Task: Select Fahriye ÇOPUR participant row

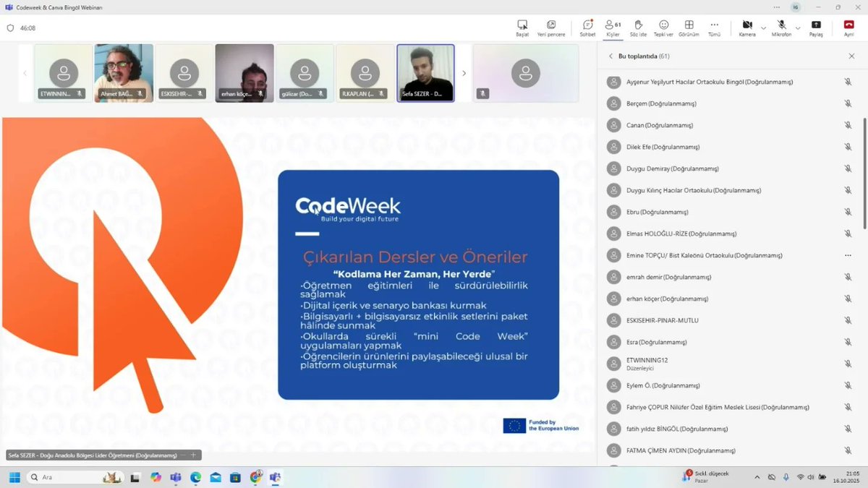Action: coord(731,407)
